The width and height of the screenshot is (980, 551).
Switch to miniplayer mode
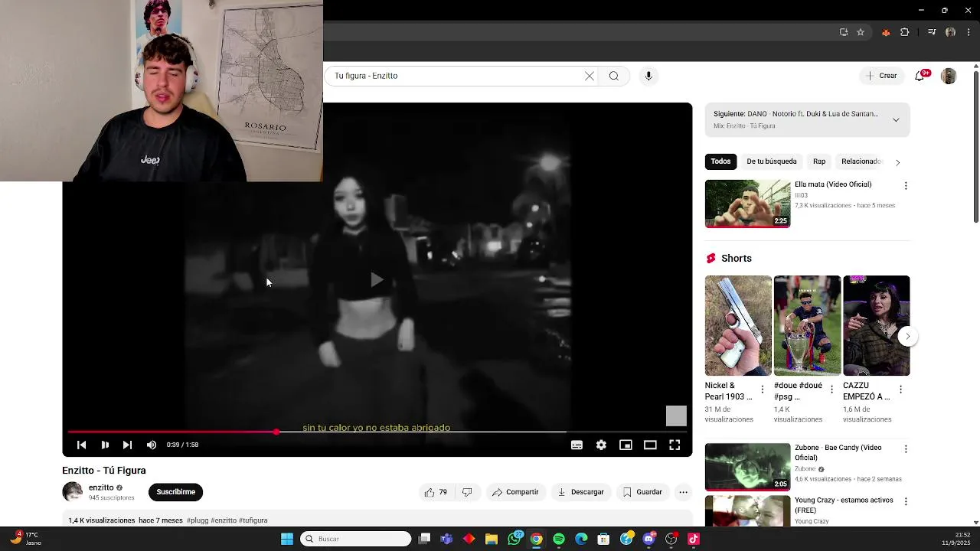click(626, 445)
